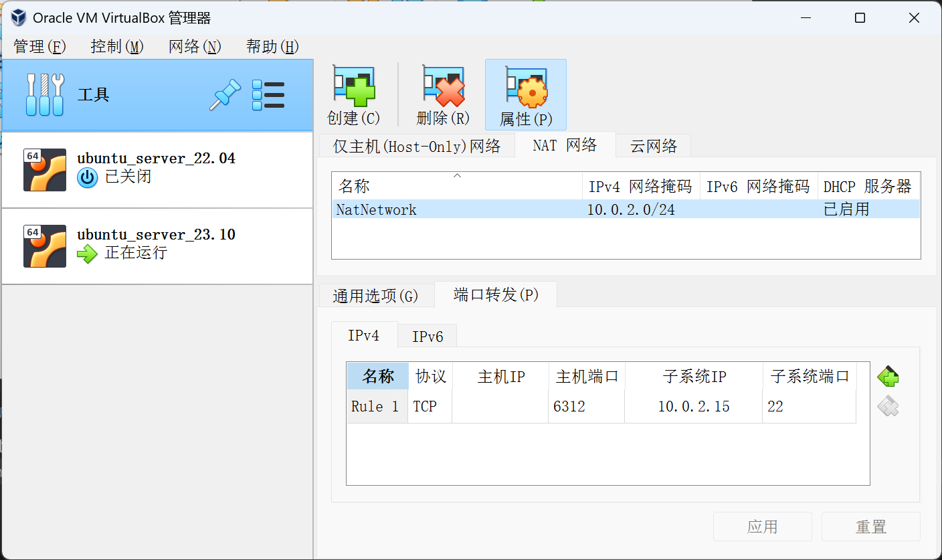Add a new port forwarding rule
The width and height of the screenshot is (942, 560).
[888, 377]
